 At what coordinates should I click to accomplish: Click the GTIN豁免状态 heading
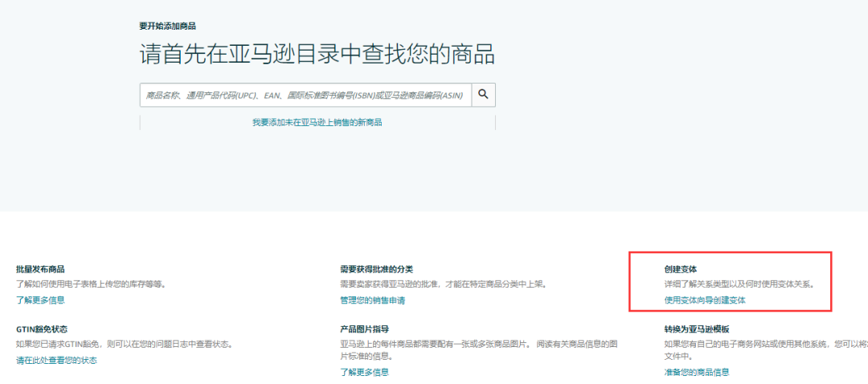42,329
